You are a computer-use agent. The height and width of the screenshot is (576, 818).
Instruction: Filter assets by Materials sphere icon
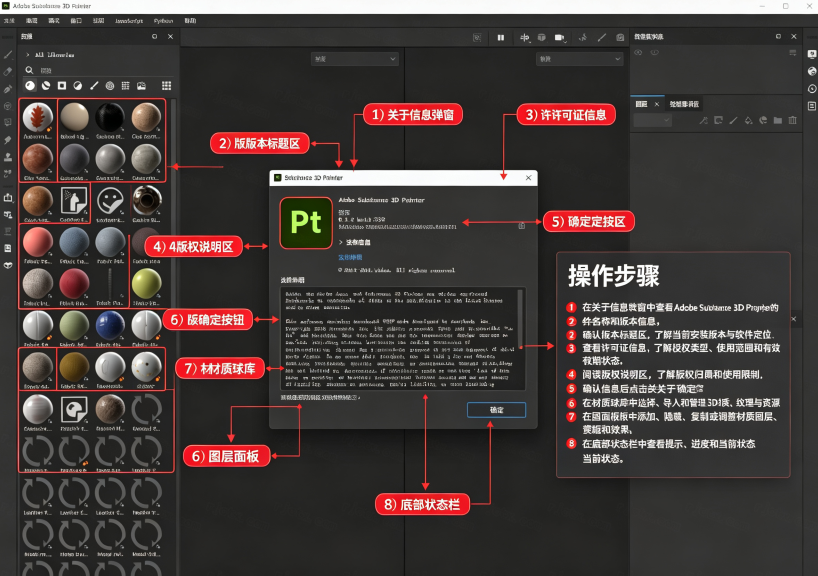pyautogui.click(x=30, y=86)
